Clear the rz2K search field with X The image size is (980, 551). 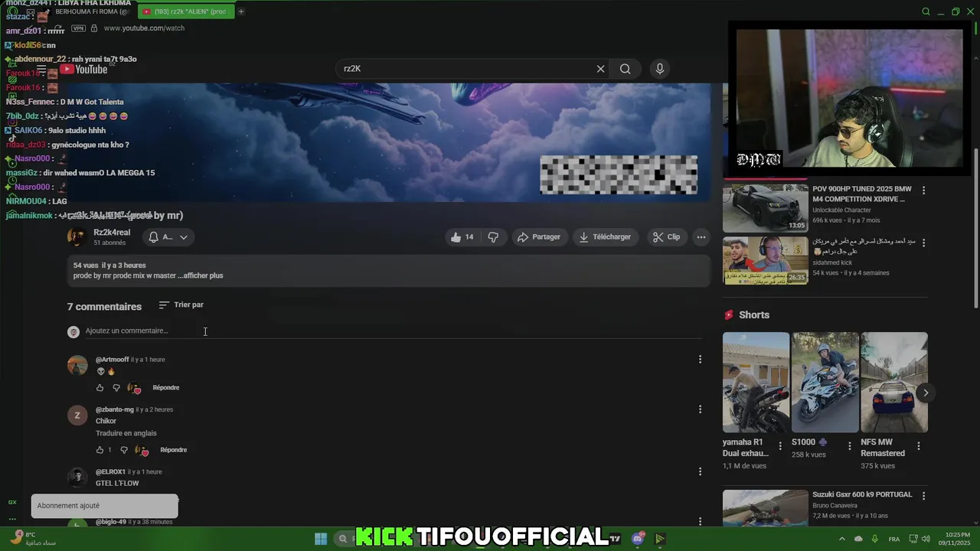[x=600, y=69]
